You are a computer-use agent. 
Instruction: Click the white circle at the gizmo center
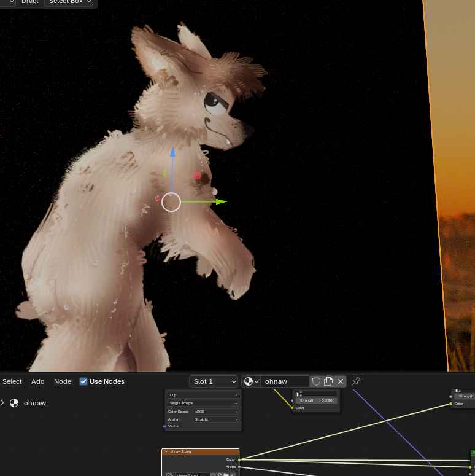point(171,202)
